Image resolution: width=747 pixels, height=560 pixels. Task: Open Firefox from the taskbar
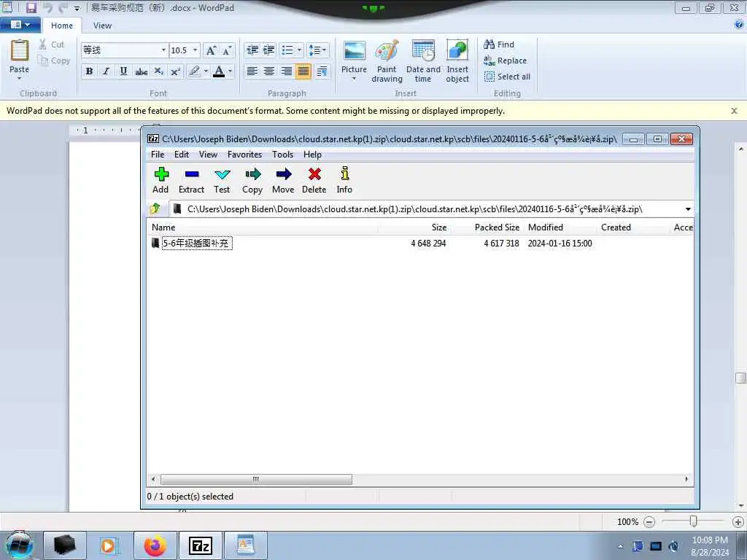155,545
